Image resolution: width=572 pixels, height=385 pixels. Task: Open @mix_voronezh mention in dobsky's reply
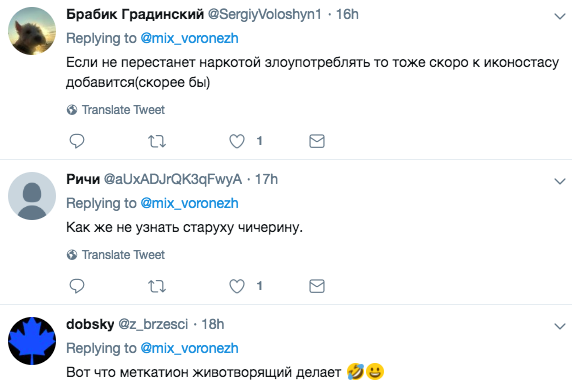pos(189,348)
